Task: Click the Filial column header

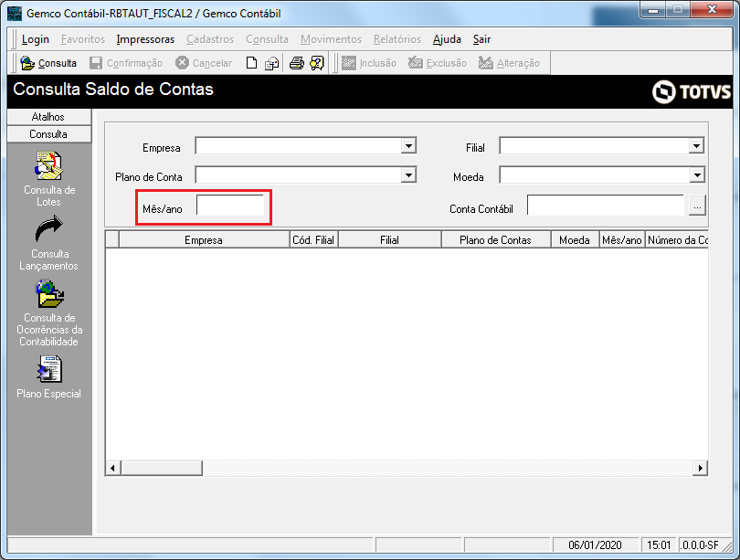Action: [389, 239]
